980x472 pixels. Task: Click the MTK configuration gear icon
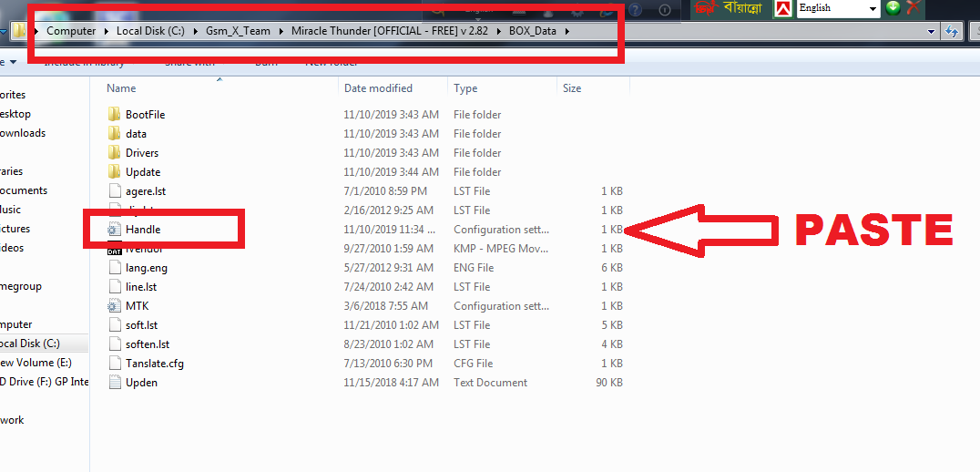coord(114,305)
